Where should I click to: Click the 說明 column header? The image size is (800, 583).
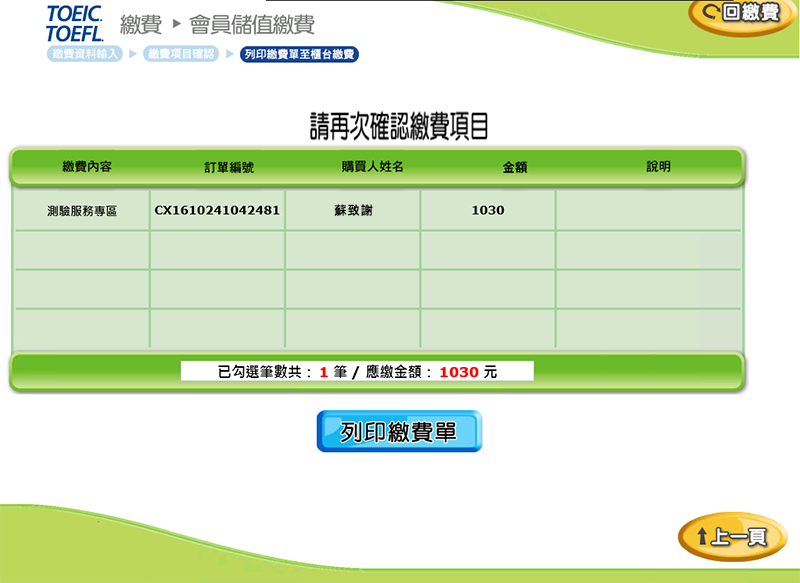(x=658, y=167)
